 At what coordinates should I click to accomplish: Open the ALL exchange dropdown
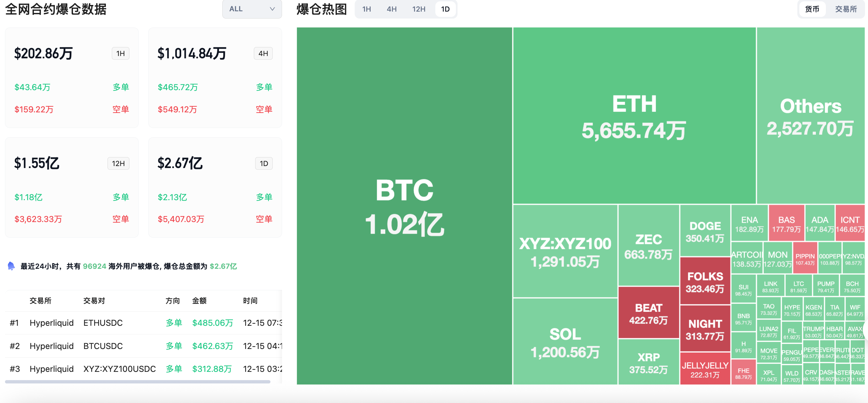[252, 9]
